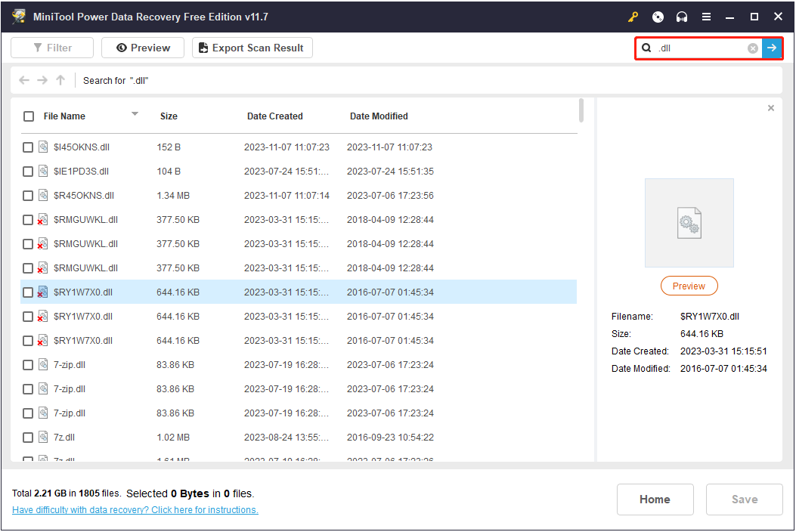Open the File Name sort dropdown
This screenshot has height=532, width=796.
point(135,116)
